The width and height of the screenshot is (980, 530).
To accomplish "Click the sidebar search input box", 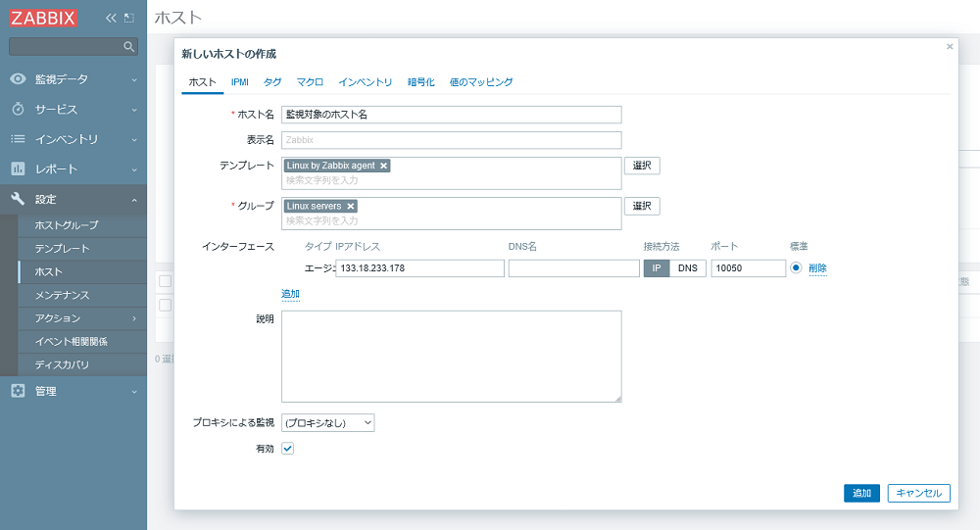I will tap(73, 46).
